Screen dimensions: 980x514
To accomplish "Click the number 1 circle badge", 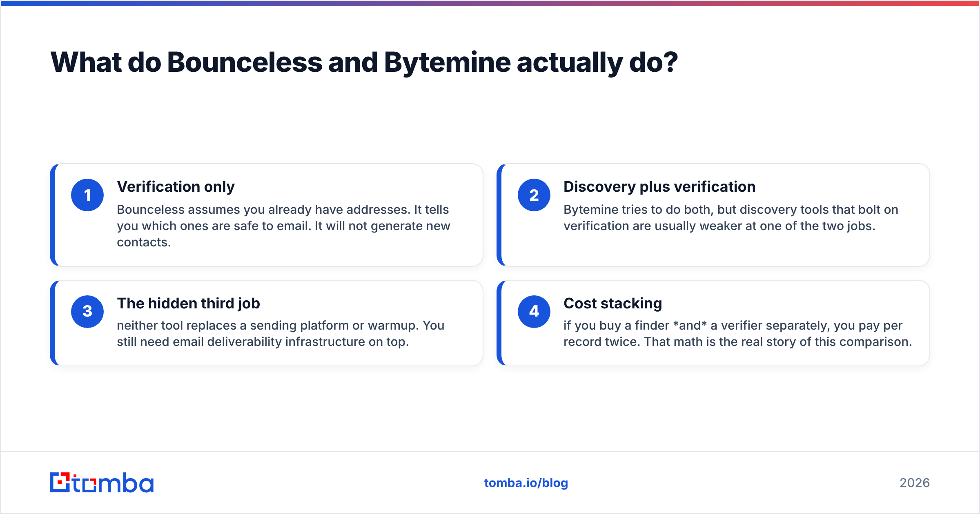I will pos(87,195).
